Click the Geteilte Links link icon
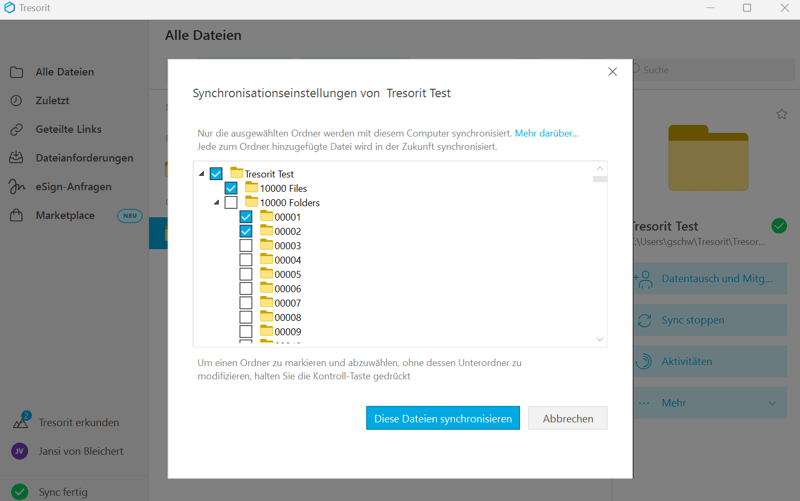The image size is (800, 501). pos(17,130)
